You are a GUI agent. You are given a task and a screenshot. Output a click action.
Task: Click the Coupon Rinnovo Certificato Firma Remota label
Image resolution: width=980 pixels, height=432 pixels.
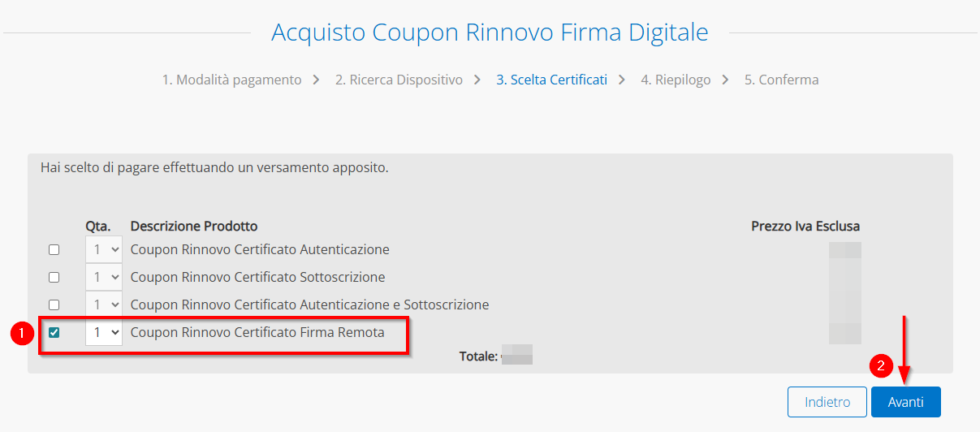click(257, 333)
